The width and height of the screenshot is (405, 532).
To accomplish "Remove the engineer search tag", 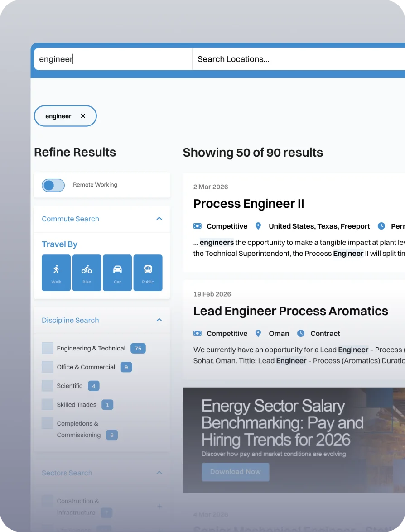I will point(83,116).
